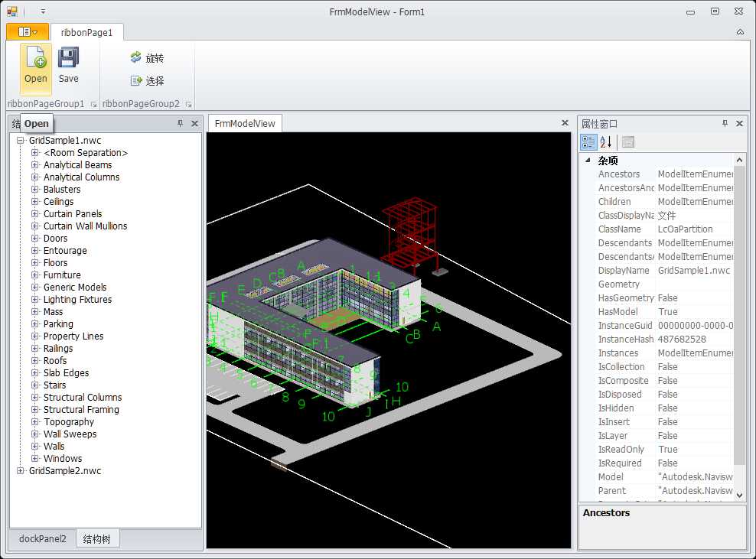Select Property Lines tree item

73,336
